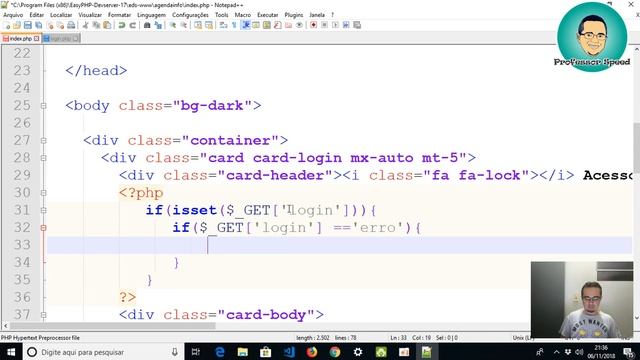Open the Editar menu
This screenshot has height=360, width=640.
pos(36,15)
